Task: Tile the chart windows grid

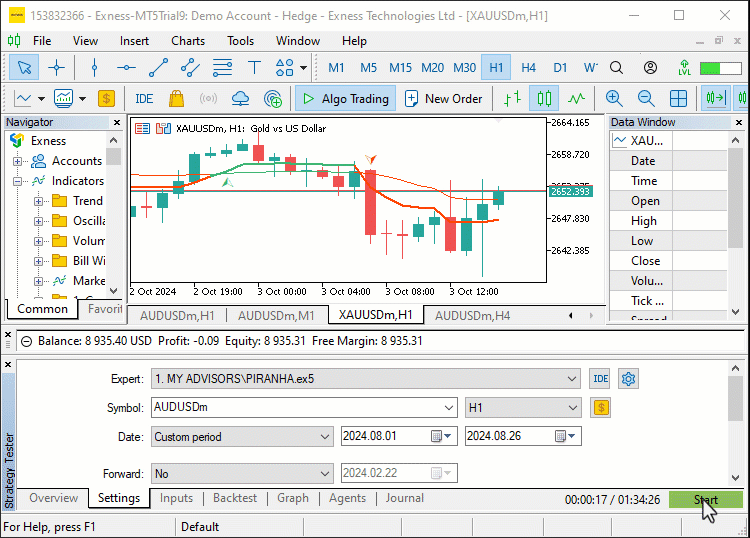Action: (x=678, y=99)
